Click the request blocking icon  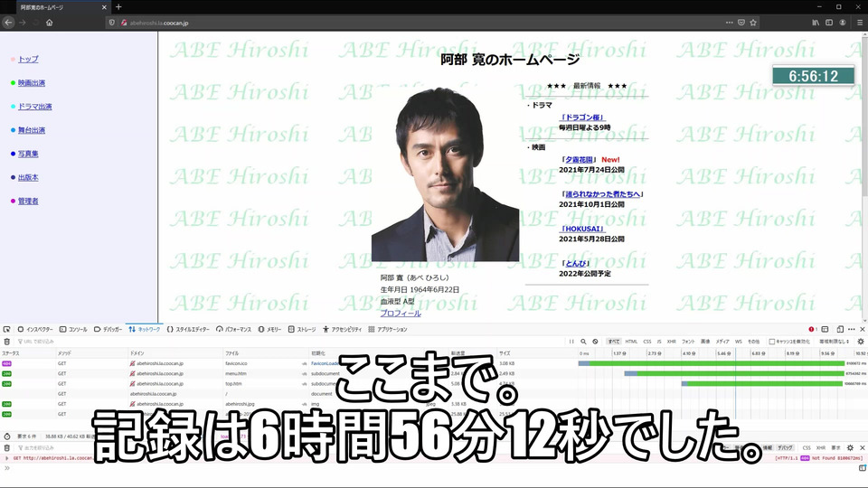pos(595,342)
